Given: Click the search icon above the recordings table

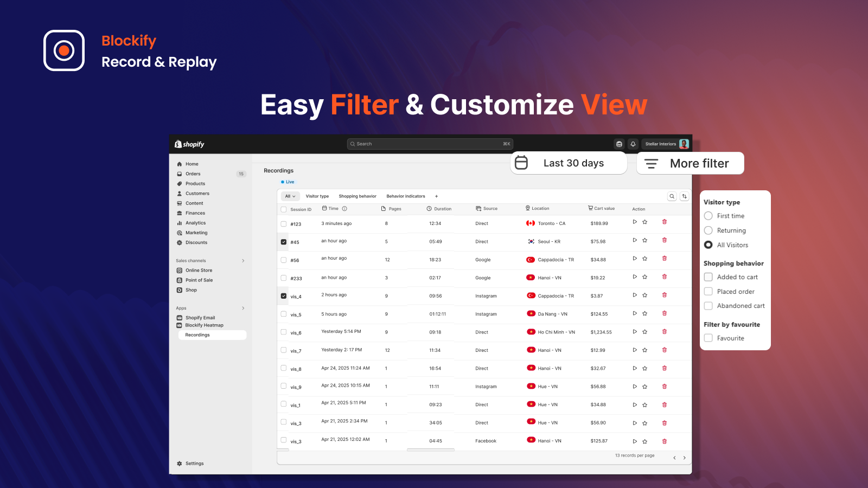Looking at the screenshot, I should (x=672, y=196).
